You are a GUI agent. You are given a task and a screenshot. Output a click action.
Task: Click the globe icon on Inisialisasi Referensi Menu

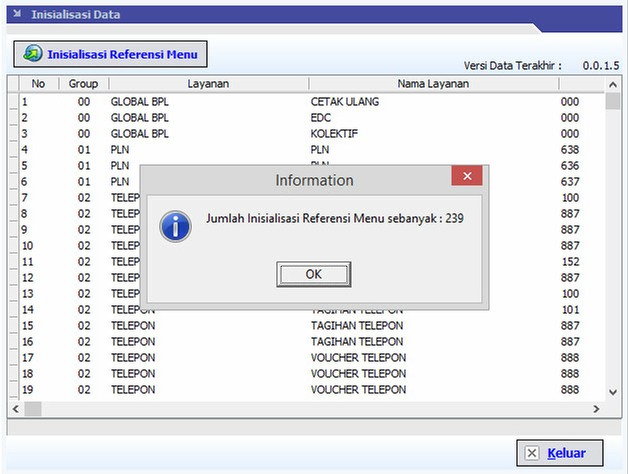tap(33, 54)
